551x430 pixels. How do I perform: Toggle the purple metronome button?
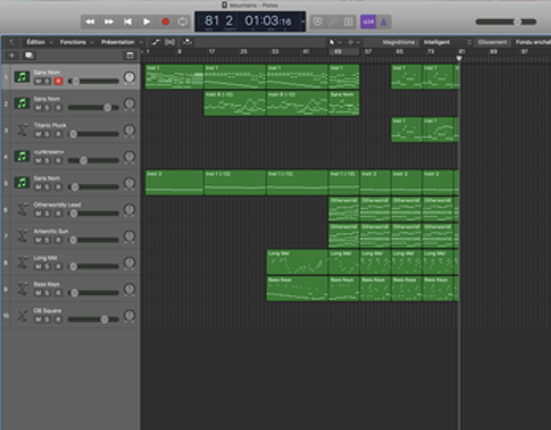click(384, 22)
